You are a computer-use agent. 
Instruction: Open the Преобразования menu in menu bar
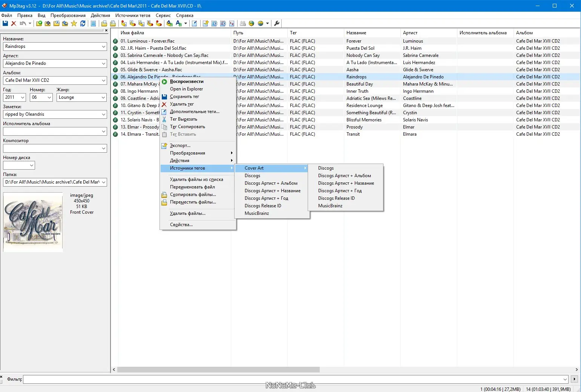pyautogui.click(x=68, y=15)
